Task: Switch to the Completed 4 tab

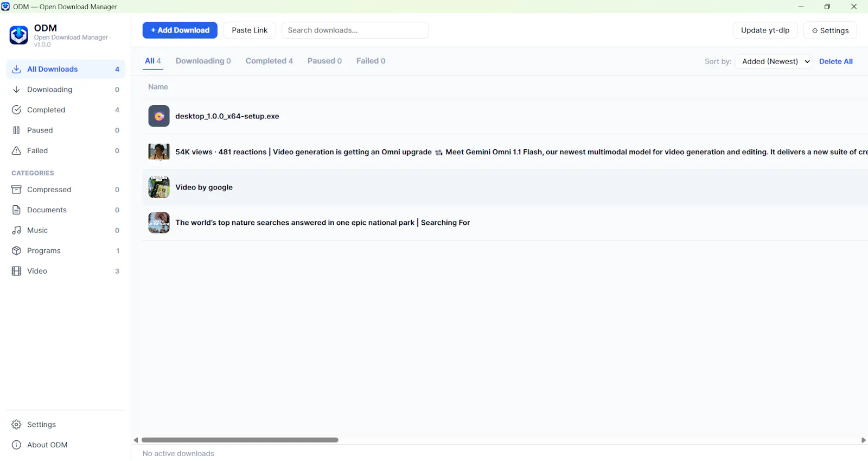Action: (269, 61)
